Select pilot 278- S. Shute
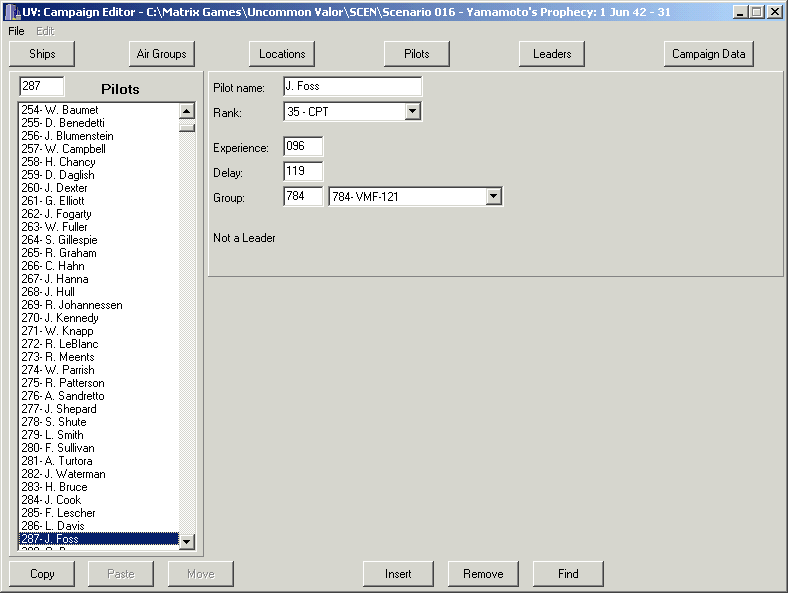This screenshot has width=788, height=593. 99,422
